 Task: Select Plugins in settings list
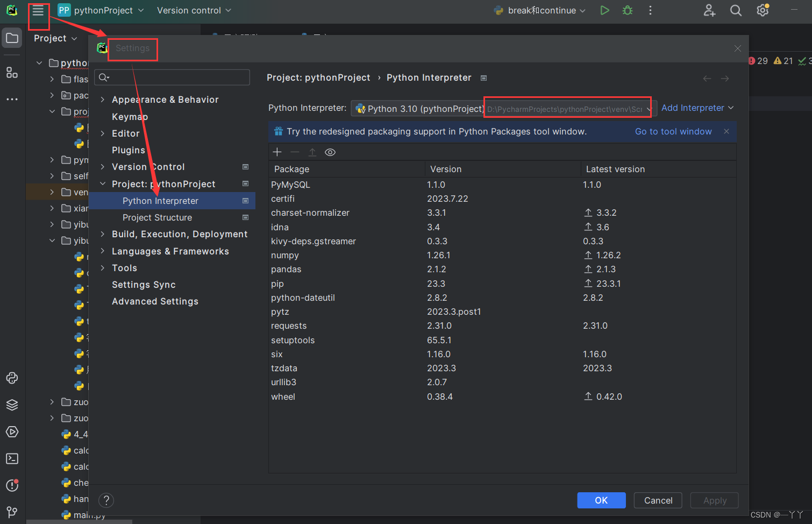[x=129, y=150]
